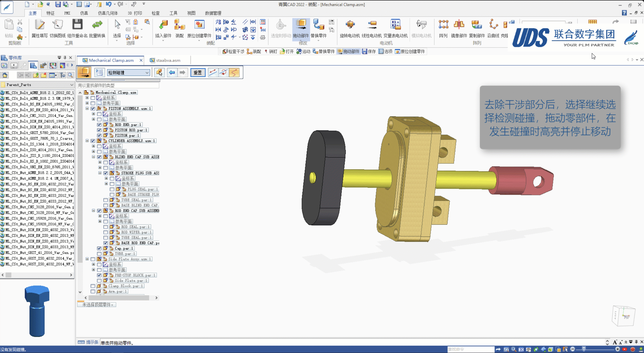
Task: Click the 属性填写 tool icon
Action: [39, 25]
